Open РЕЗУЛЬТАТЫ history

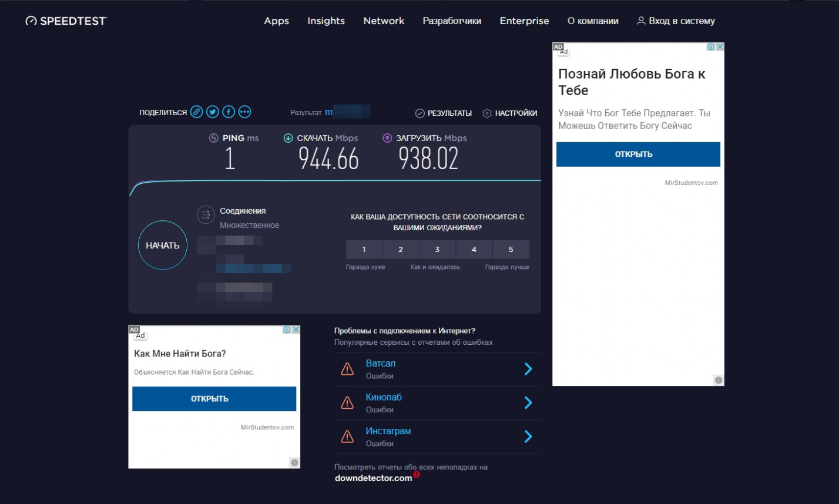point(449,113)
